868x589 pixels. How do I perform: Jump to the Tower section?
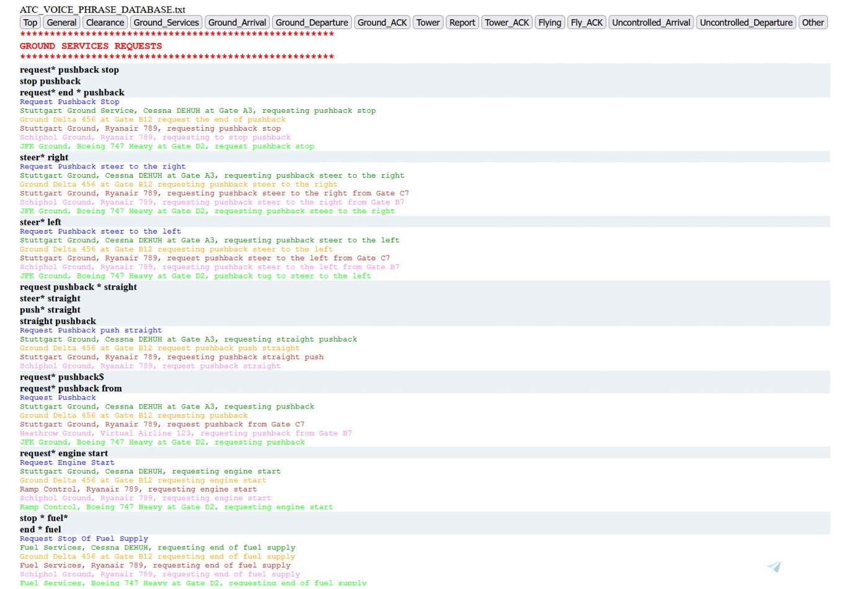(x=428, y=23)
